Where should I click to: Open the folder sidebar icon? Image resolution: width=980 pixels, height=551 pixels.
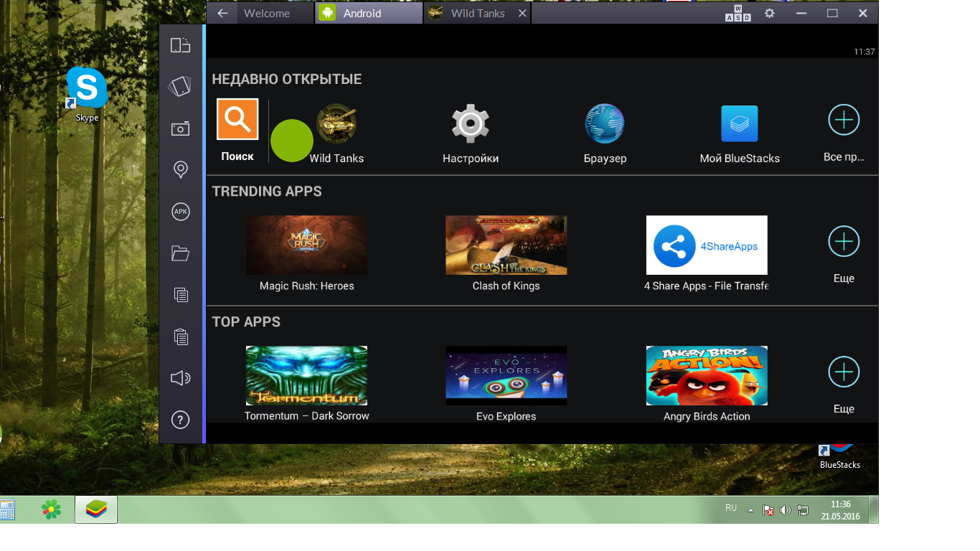[180, 253]
